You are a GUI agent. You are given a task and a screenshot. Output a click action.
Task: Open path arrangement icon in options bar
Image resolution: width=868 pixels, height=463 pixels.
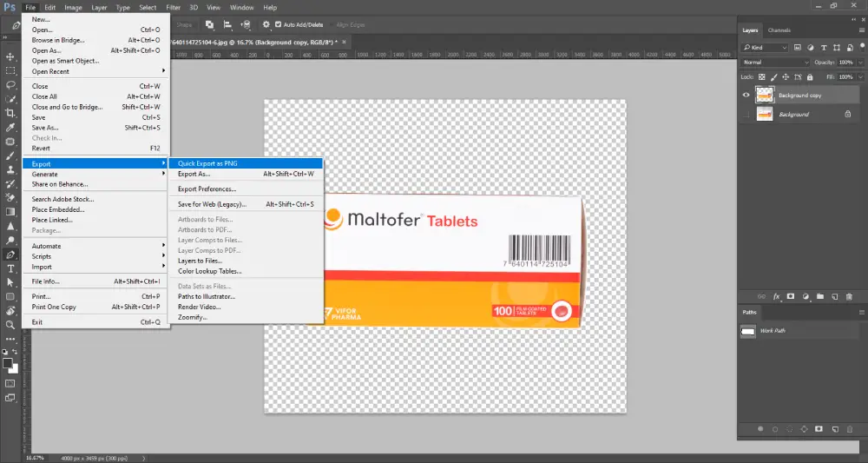(x=246, y=24)
